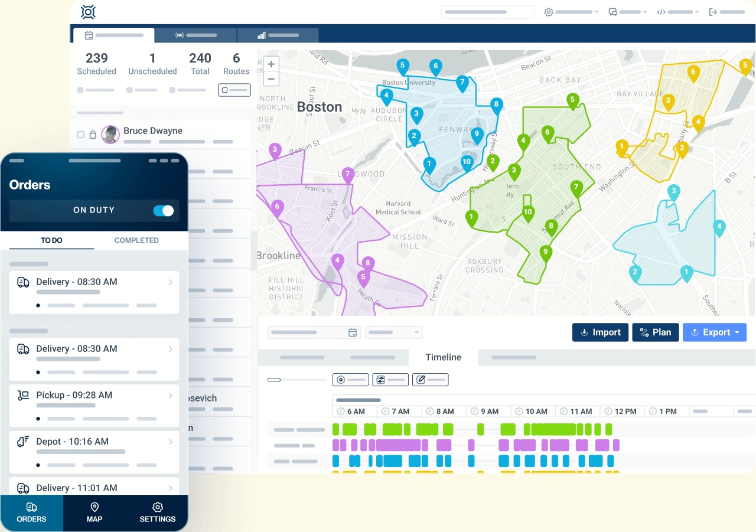This screenshot has width=756, height=532.
Task: Click the sliders filter button above the timeline
Action: 390,380
